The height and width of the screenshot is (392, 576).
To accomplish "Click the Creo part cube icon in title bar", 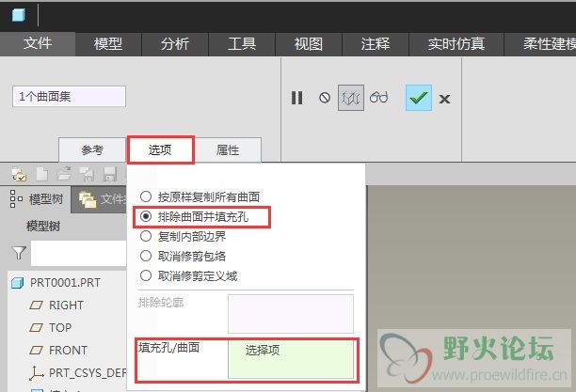I will [x=19, y=15].
